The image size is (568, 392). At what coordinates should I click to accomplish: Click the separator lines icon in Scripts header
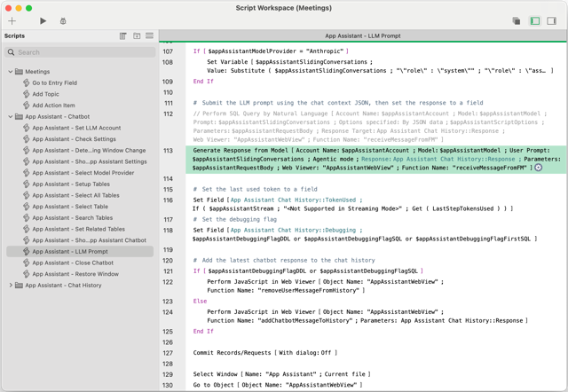coord(149,35)
